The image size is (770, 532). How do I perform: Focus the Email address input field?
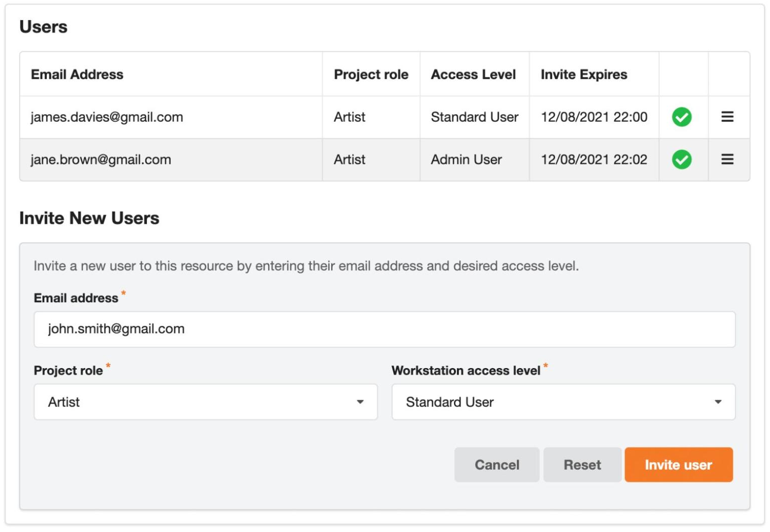384,329
